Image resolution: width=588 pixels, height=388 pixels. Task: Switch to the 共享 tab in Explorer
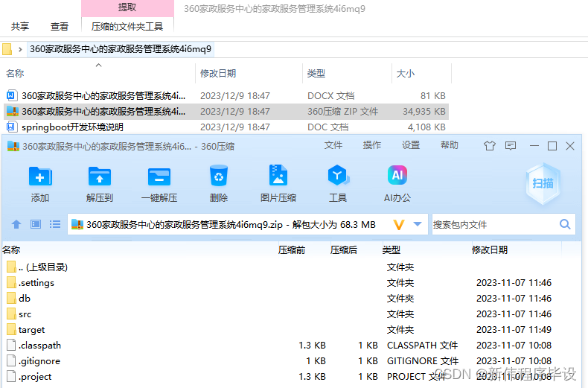tap(20, 27)
